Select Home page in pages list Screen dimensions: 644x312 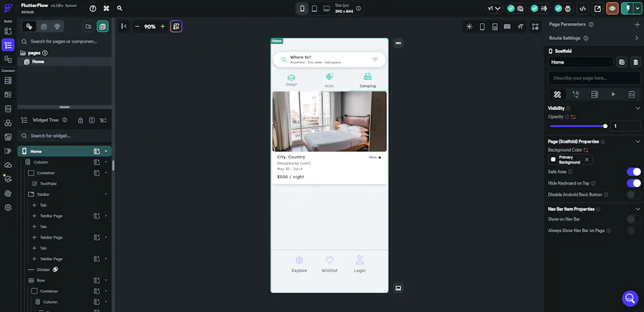pyautogui.click(x=64, y=62)
